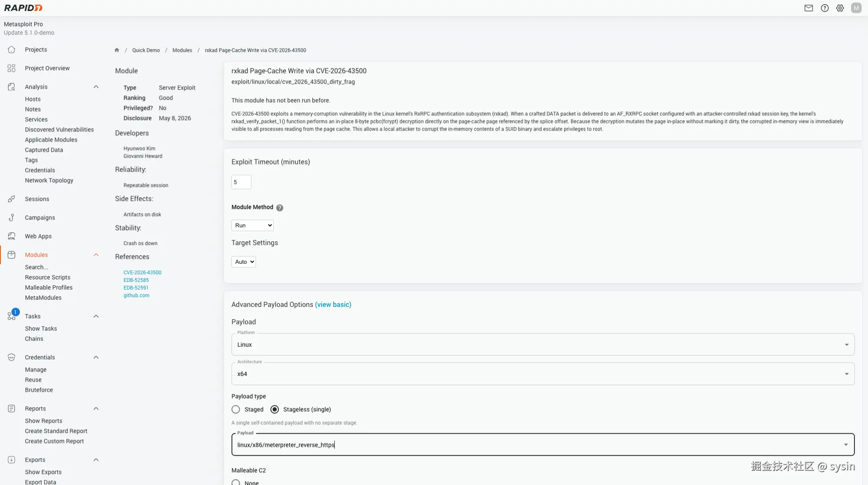868x485 pixels.
Task: Click the Module Method help icon
Action: pos(280,208)
